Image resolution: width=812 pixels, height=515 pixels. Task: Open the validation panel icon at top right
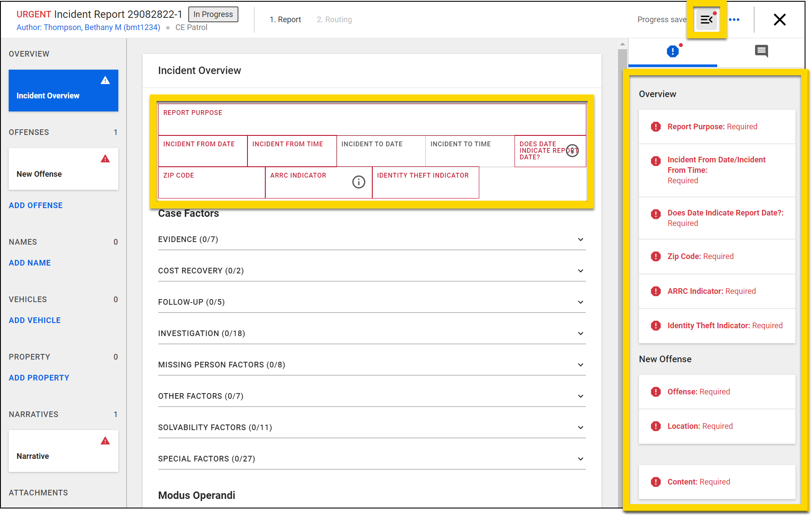coord(706,20)
